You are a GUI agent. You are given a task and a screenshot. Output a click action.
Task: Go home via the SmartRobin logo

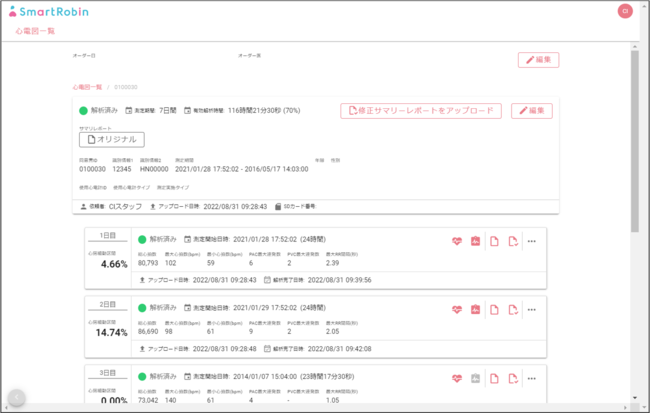tap(49, 11)
